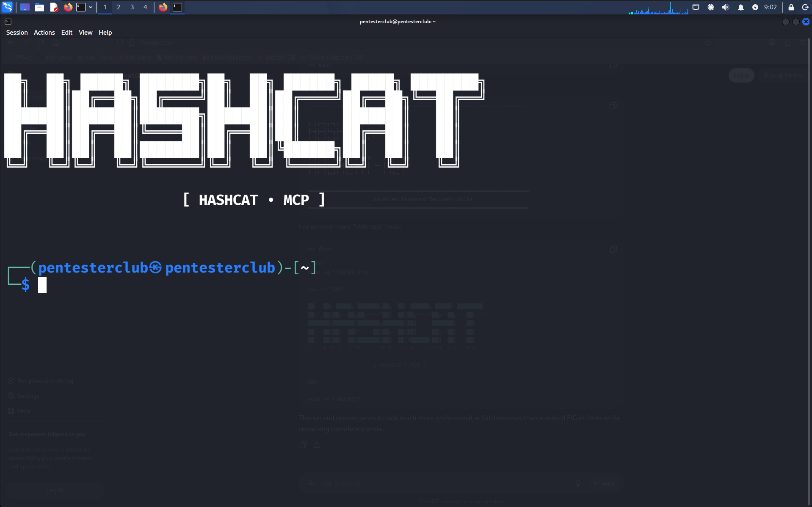Switch to workspace 4

point(145,7)
